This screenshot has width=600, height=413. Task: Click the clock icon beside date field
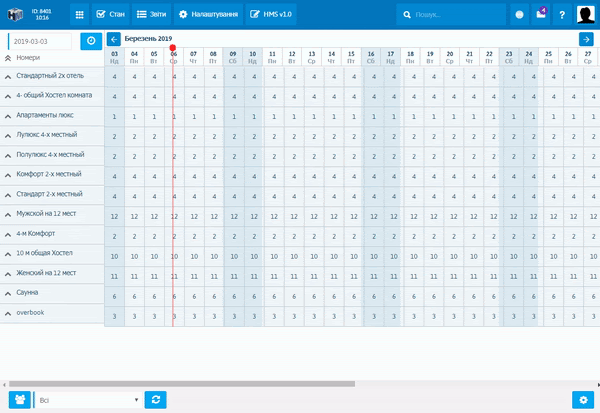(x=91, y=40)
